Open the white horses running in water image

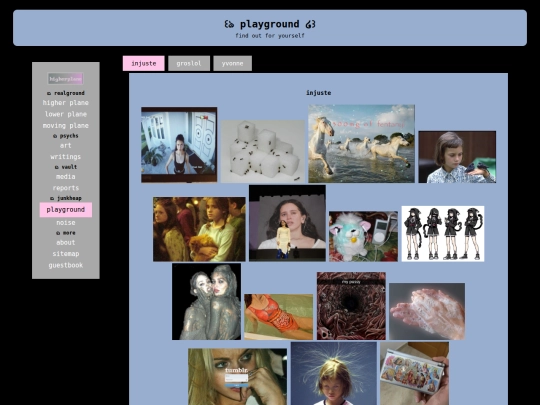361,144
